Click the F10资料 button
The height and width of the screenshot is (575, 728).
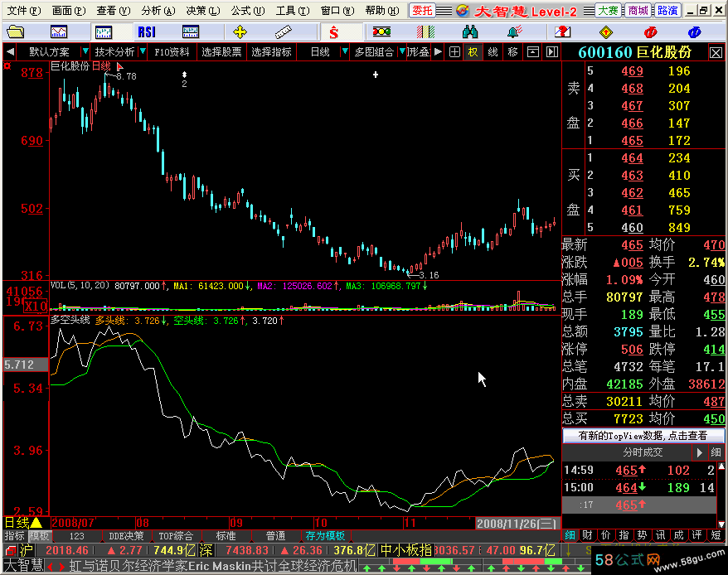tap(172, 51)
